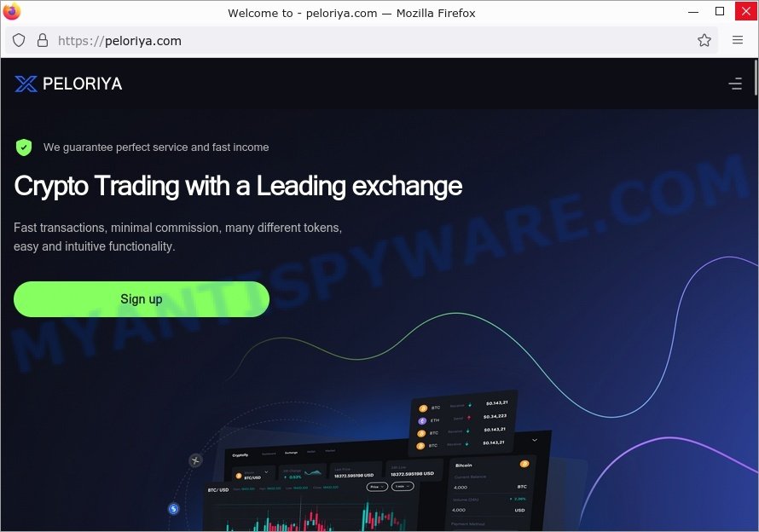Click the green guarantee shield checkmark icon
The width and height of the screenshot is (759, 532).
click(x=24, y=147)
